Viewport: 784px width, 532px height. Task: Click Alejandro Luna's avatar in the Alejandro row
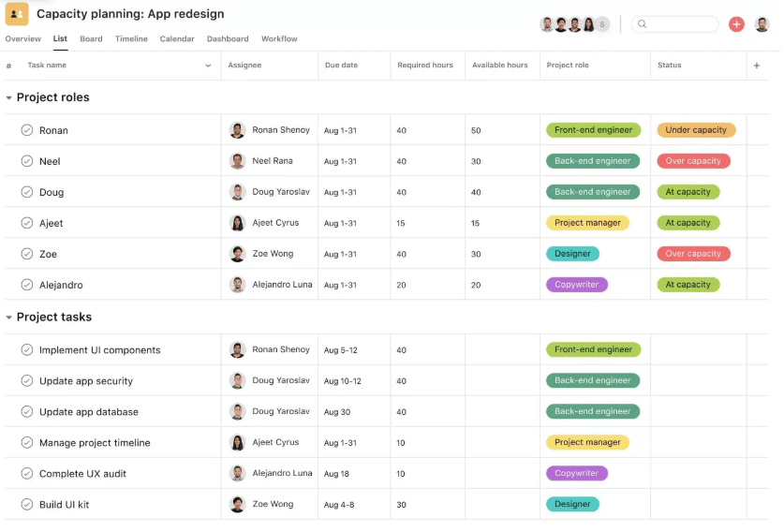click(237, 285)
